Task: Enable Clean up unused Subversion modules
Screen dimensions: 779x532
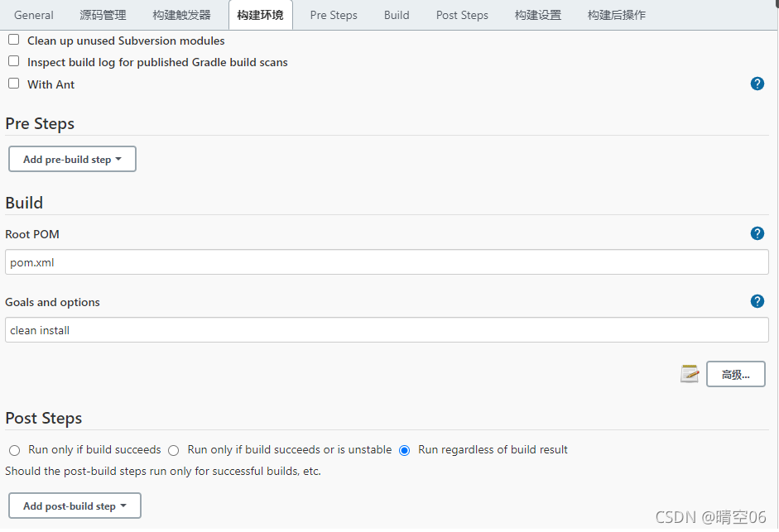Action: point(14,40)
